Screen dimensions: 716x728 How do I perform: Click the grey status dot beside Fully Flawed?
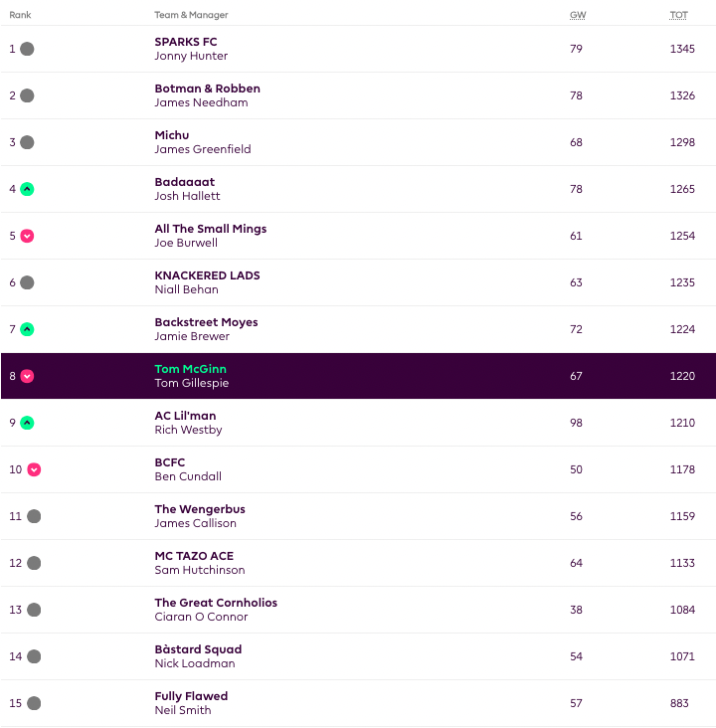click(34, 703)
